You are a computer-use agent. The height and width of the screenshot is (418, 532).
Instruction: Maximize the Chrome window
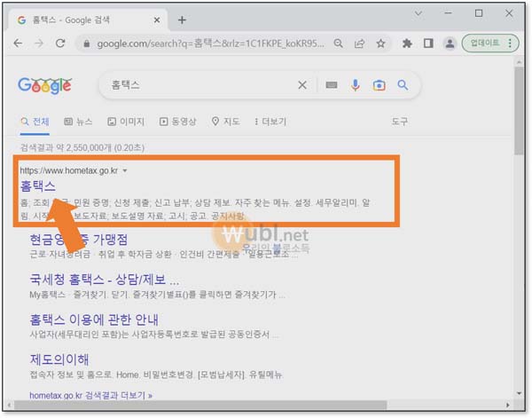point(479,13)
